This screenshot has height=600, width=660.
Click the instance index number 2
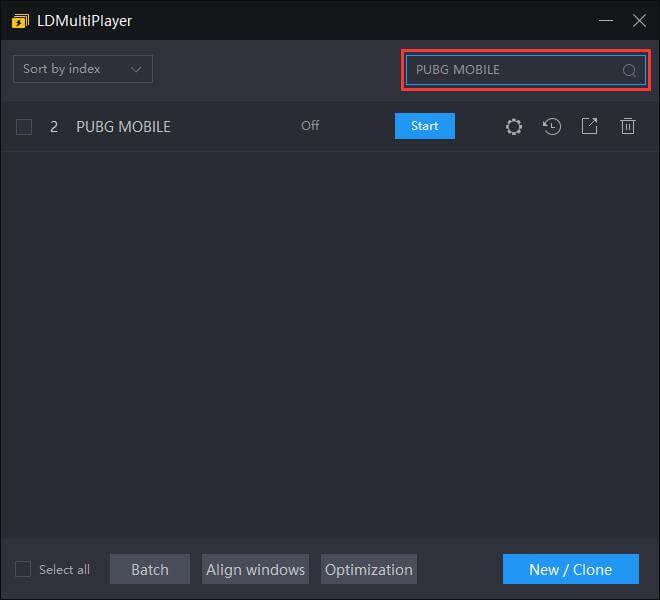coord(54,127)
